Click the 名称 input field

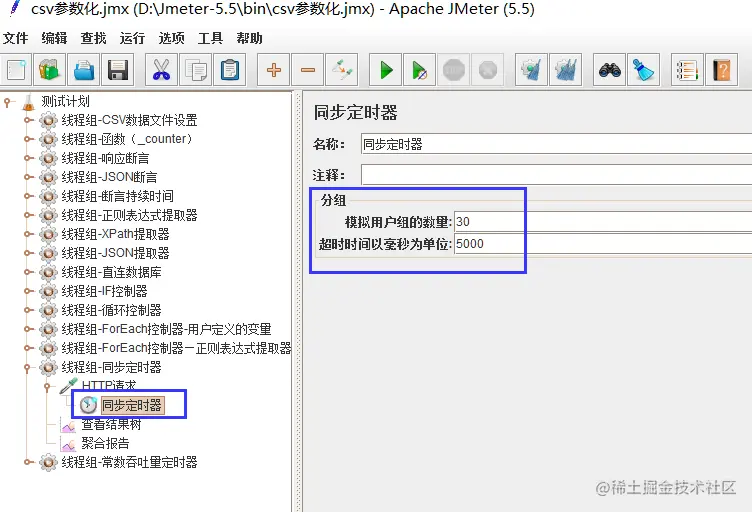pyautogui.click(x=556, y=144)
